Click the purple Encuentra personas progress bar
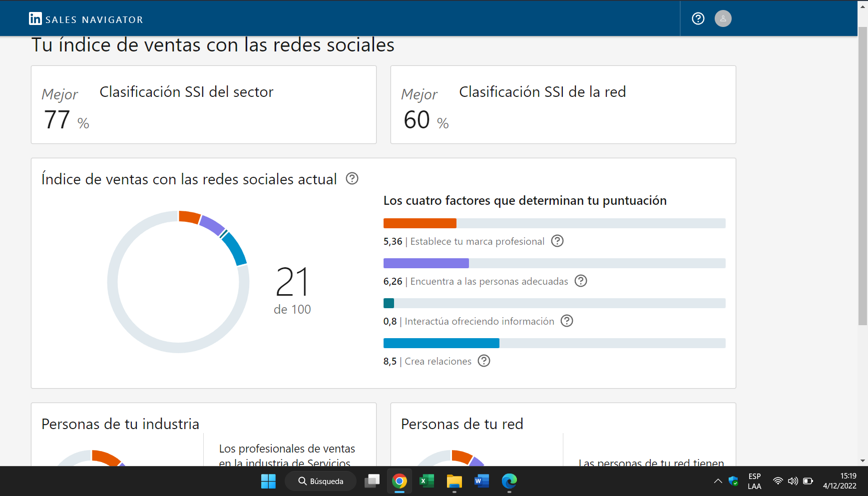Screen dimensions: 868x496 [x=426, y=263]
